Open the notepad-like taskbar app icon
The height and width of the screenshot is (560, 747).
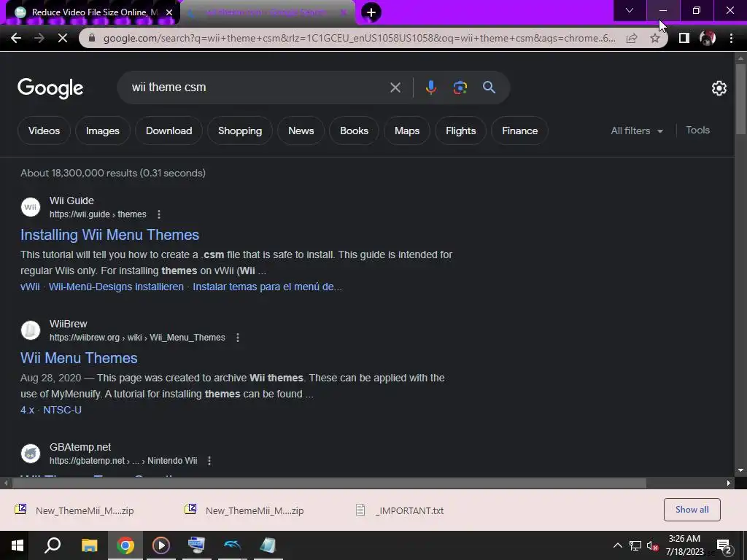pos(268,545)
